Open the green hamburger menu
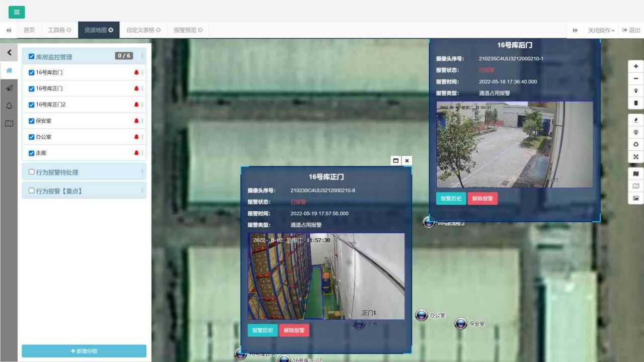644x362 pixels. coord(17,12)
